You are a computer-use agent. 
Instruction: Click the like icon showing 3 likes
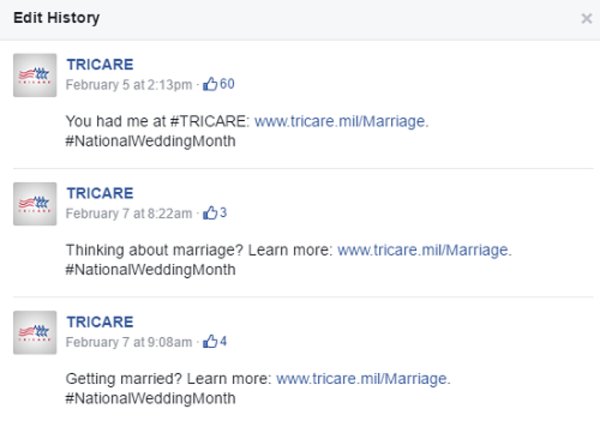[210, 213]
